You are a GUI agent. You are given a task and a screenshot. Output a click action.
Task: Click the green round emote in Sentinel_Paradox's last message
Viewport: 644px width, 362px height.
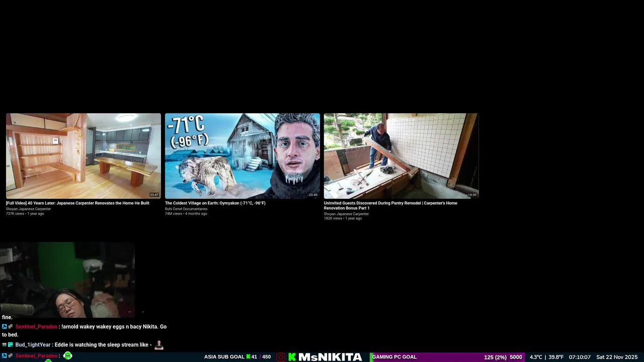[67, 356]
